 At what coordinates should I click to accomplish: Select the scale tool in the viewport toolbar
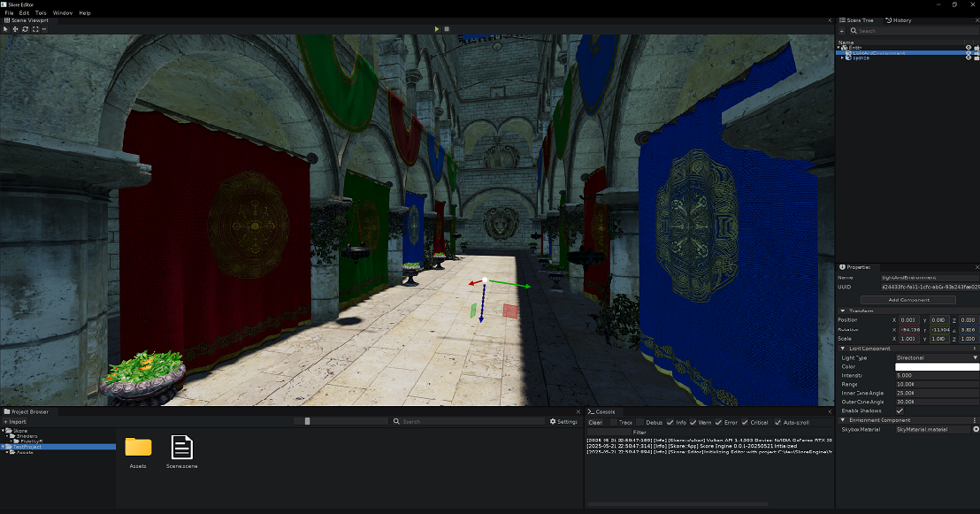(x=34, y=28)
